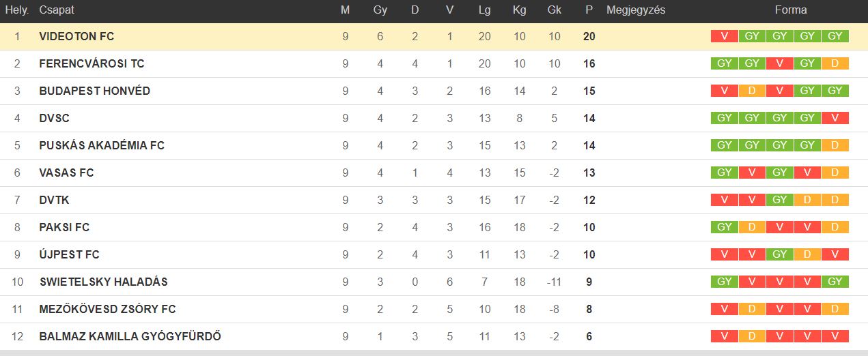The image size is (868, 356).
Task: Click the DVSC team name
Action: click(x=55, y=118)
